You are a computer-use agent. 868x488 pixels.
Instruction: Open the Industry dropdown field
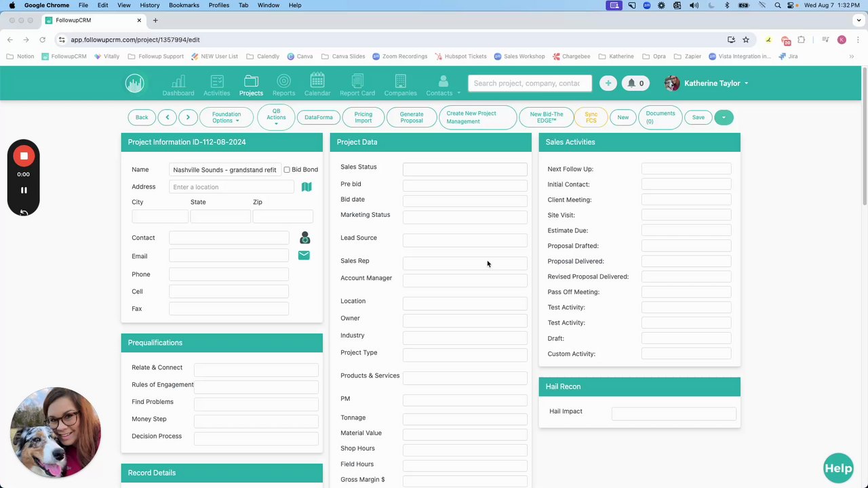coord(465,338)
